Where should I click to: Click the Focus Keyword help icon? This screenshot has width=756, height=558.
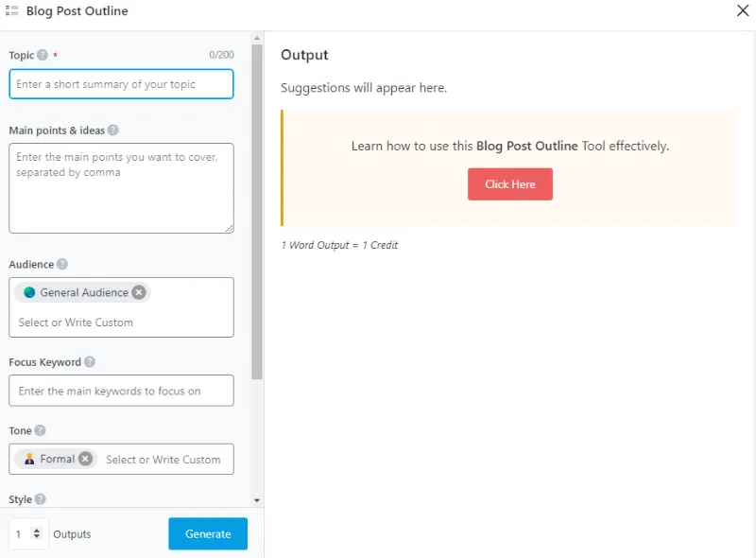click(x=90, y=362)
